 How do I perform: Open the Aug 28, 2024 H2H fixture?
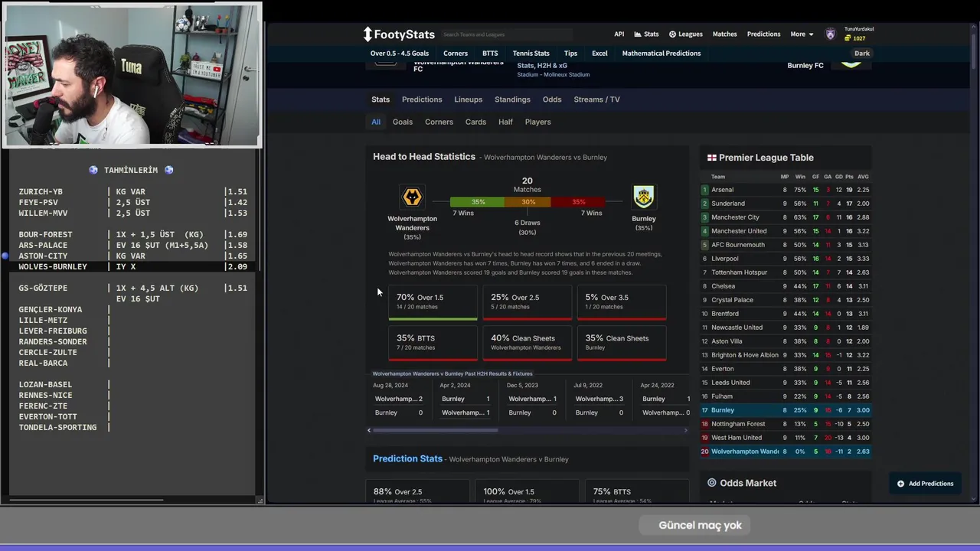click(x=400, y=399)
